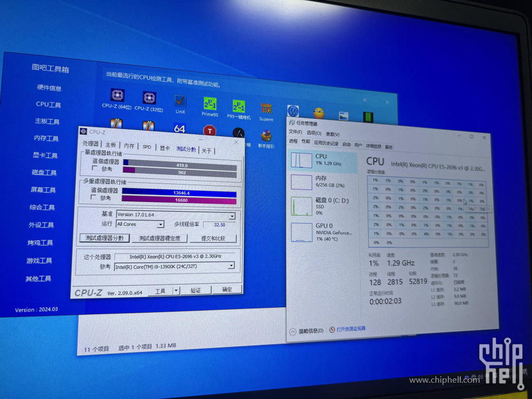This screenshot has width=532, height=399.
Task: Open the 服务 tab in Task Manager
Action: pyautogui.click(x=389, y=147)
